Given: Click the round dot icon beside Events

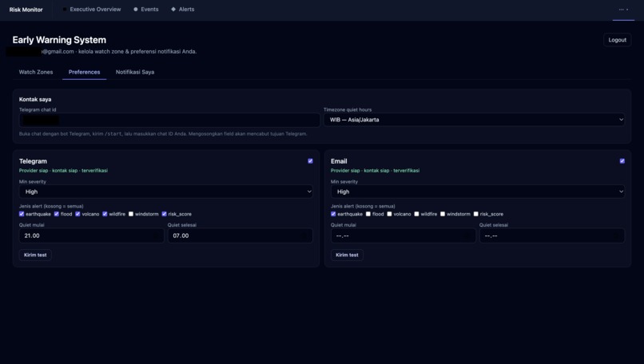Looking at the screenshot, I should [136, 9].
